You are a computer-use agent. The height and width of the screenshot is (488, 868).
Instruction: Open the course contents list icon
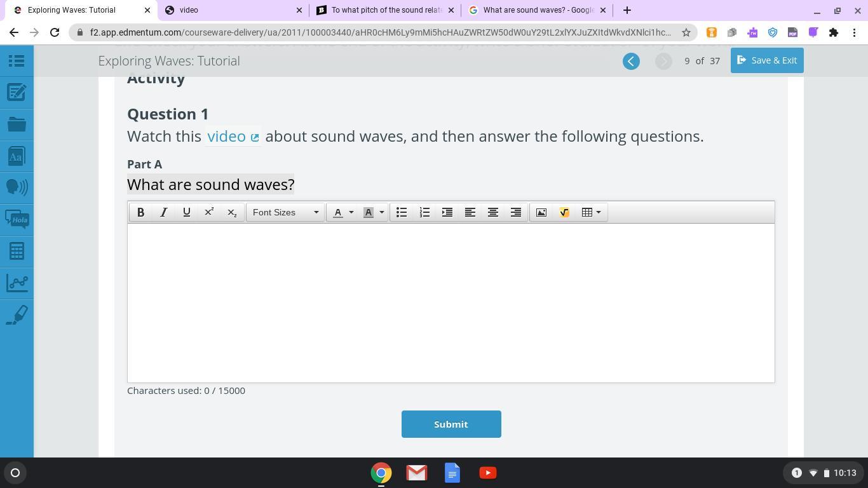(17, 61)
